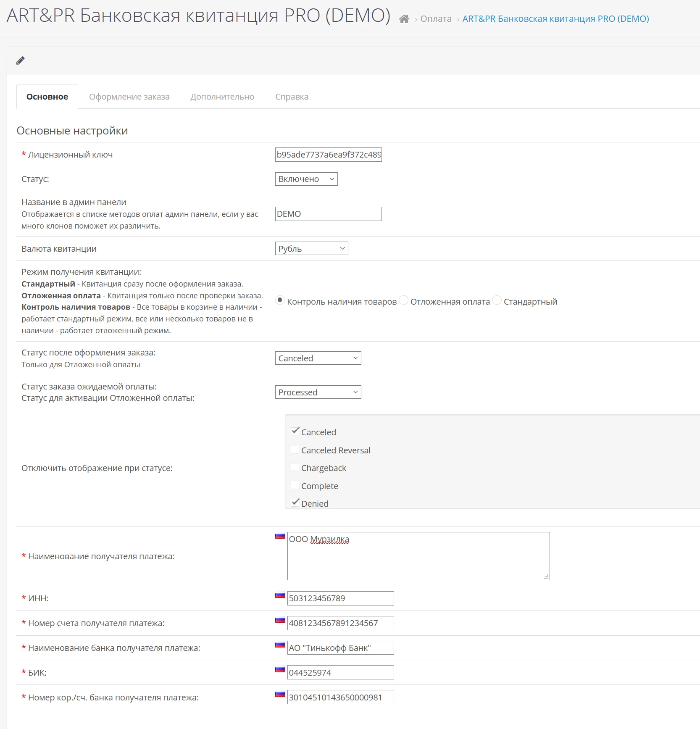This screenshot has height=729, width=700.
Task: Click Russian flag beside ООО Мурзилка field
Action: 280,536
